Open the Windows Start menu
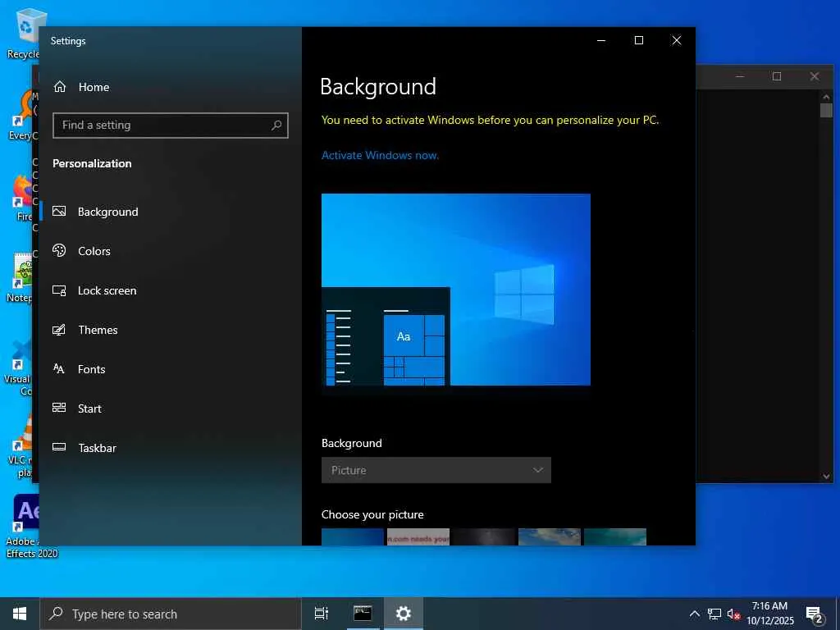 (x=20, y=614)
